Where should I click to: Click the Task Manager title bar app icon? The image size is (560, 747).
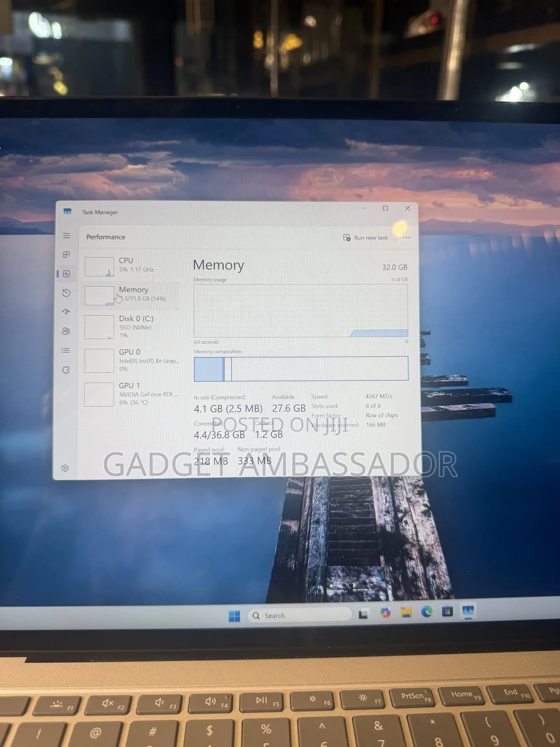(68, 211)
